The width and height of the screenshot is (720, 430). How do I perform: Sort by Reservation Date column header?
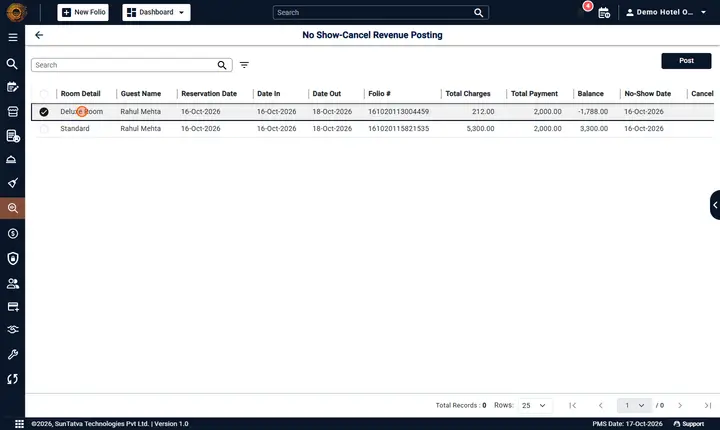point(209,94)
